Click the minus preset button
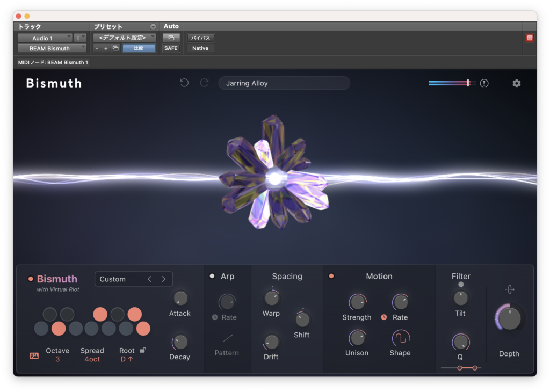550x392 pixels. [x=97, y=49]
